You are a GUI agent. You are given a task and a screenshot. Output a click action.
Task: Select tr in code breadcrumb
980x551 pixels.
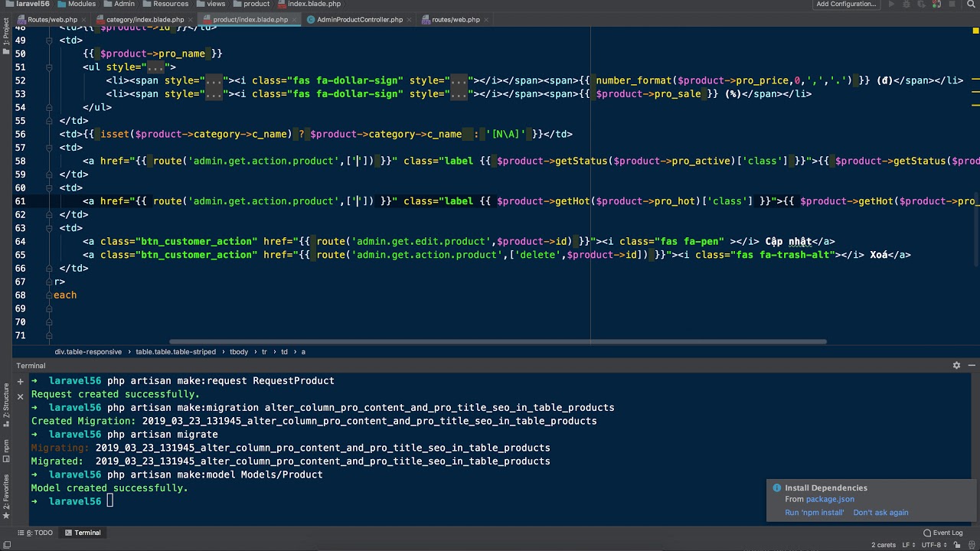tap(265, 352)
